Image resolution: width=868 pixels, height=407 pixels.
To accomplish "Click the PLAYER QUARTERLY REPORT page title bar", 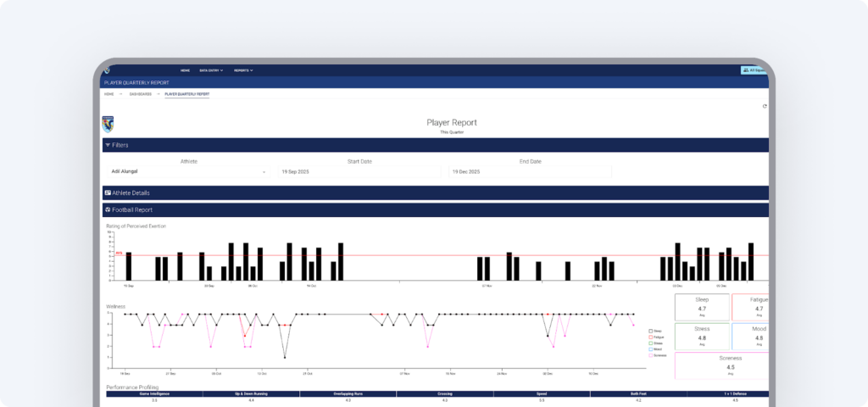I will click(435, 82).
